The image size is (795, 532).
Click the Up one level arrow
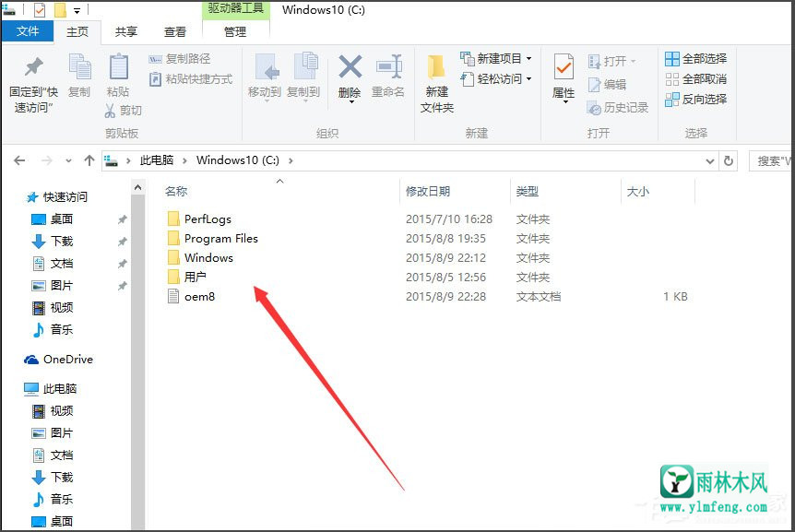click(89, 160)
